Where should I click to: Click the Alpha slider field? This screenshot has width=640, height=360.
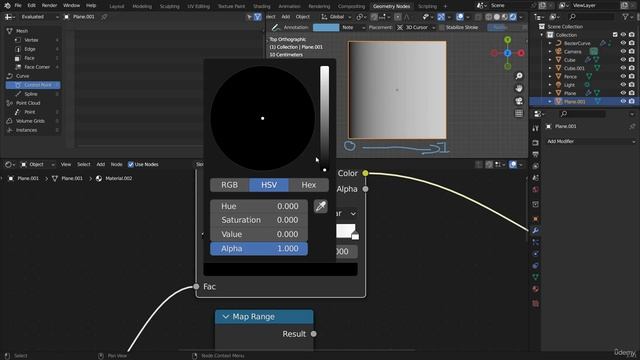click(259, 249)
